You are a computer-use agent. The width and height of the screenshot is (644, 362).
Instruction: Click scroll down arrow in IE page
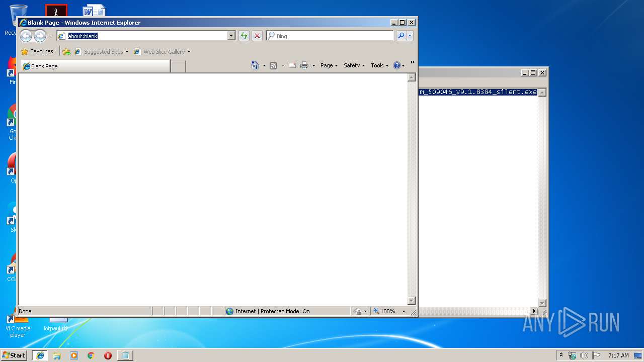coord(411,301)
